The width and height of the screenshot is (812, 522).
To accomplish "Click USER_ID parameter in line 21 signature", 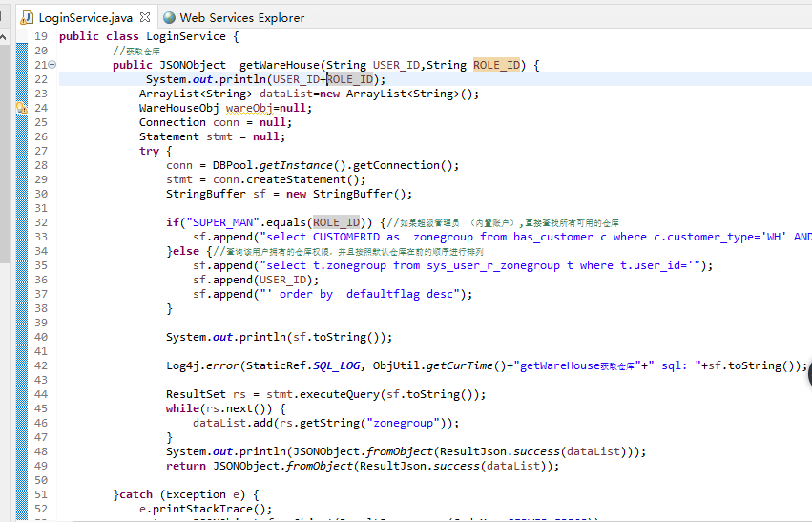I will point(396,65).
